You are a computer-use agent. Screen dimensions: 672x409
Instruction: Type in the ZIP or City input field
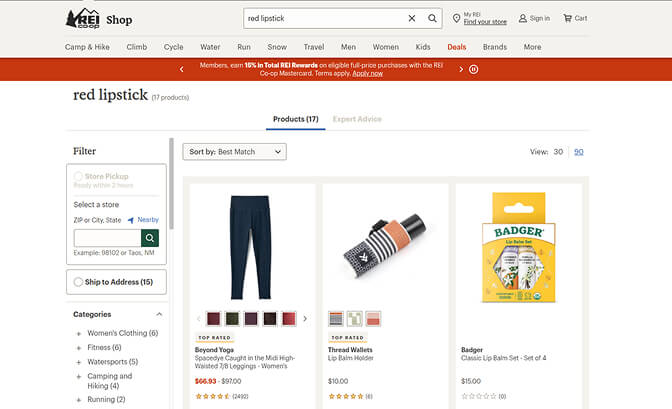[x=107, y=238]
